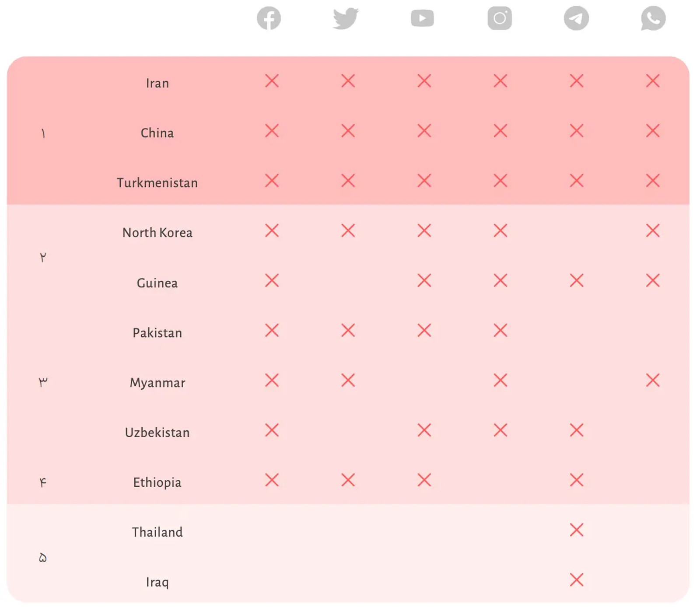
Task: Click the WhatsApp phone icon
Action: coord(653,18)
